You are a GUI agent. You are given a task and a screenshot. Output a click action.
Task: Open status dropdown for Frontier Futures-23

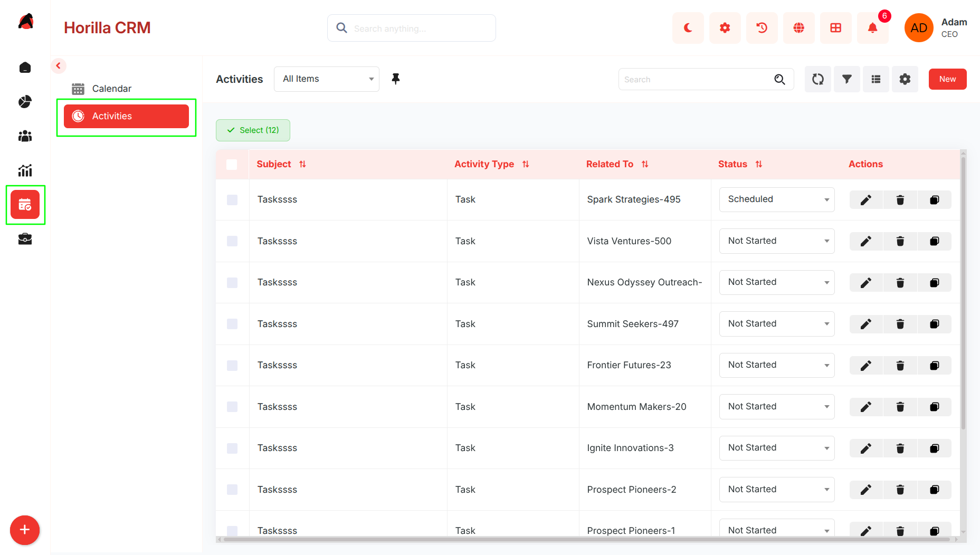[777, 365]
